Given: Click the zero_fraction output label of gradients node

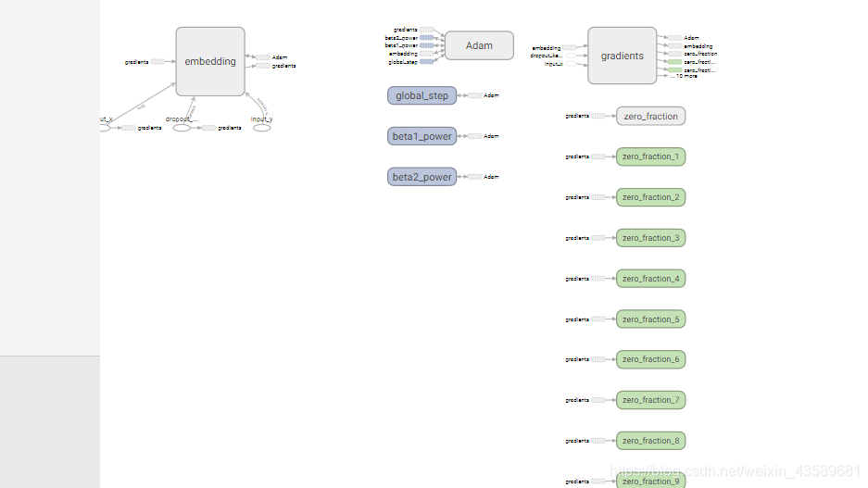Looking at the screenshot, I should (701, 55).
